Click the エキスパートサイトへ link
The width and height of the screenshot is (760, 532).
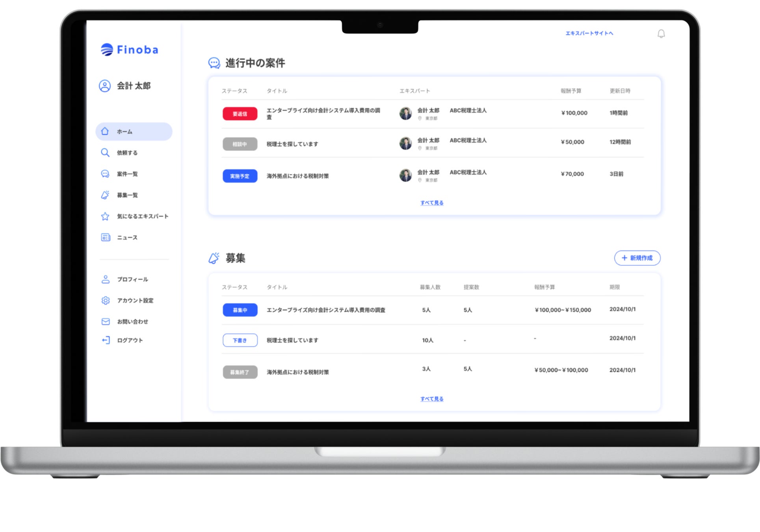589,33
